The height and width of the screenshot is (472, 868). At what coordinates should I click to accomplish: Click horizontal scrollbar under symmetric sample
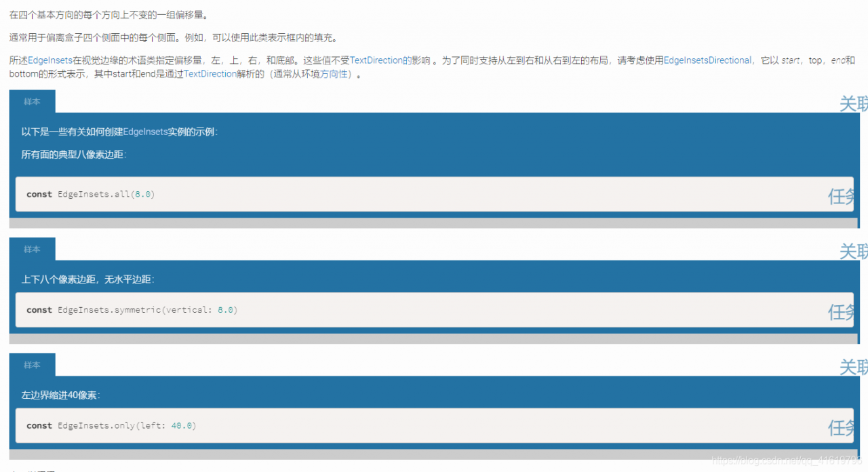click(x=433, y=338)
